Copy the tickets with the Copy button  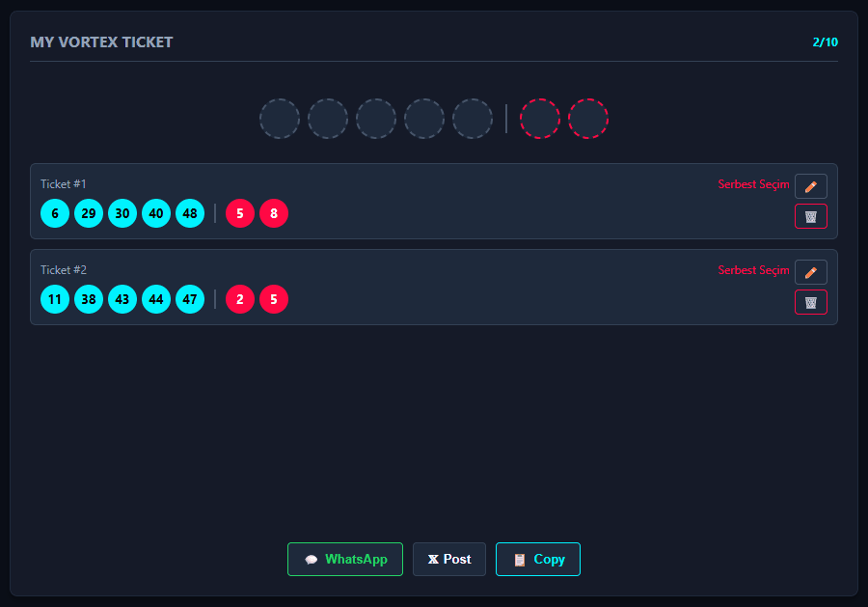(537, 559)
